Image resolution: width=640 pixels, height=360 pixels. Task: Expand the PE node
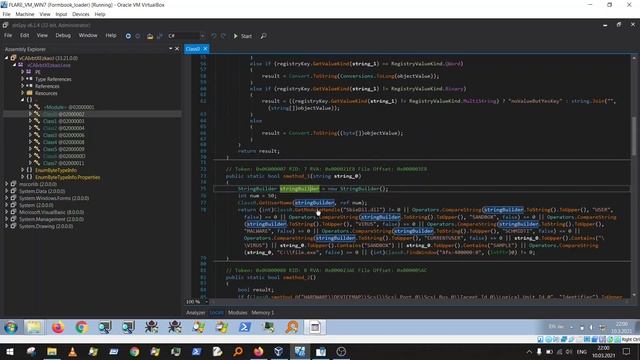coord(22,72)
